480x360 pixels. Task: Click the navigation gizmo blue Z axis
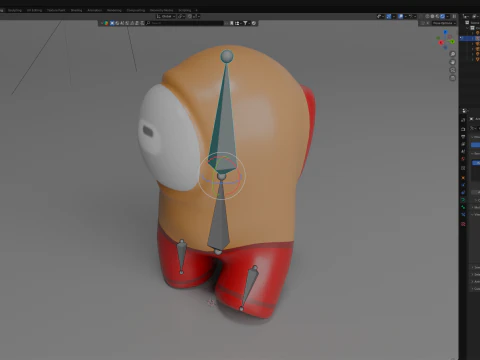click(445, 32)
